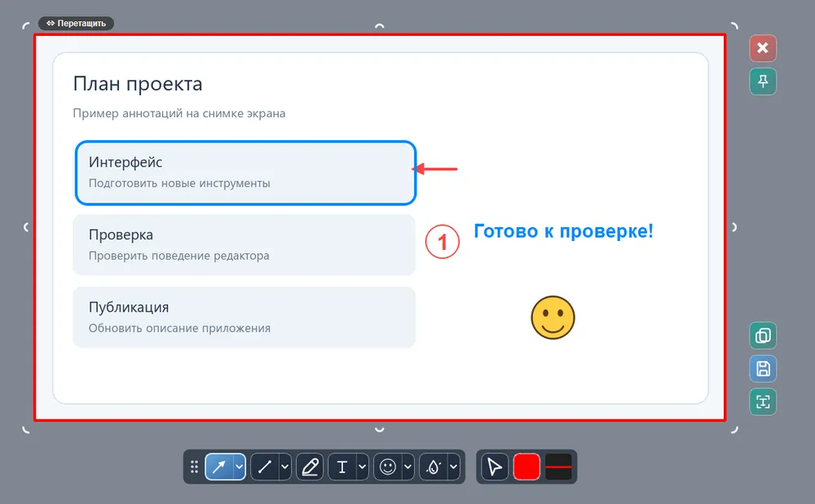The height and width of the screenshot is (504, 815).
Task: Copy the screenshot to clipboard
Action: 763,335
